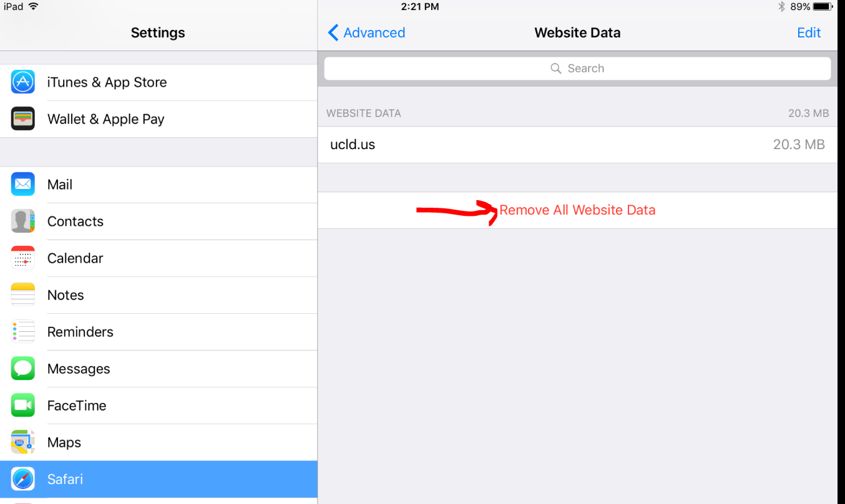The image size is (845, 504).
Task: Focus the website data Search field
Action: [577, 69]
